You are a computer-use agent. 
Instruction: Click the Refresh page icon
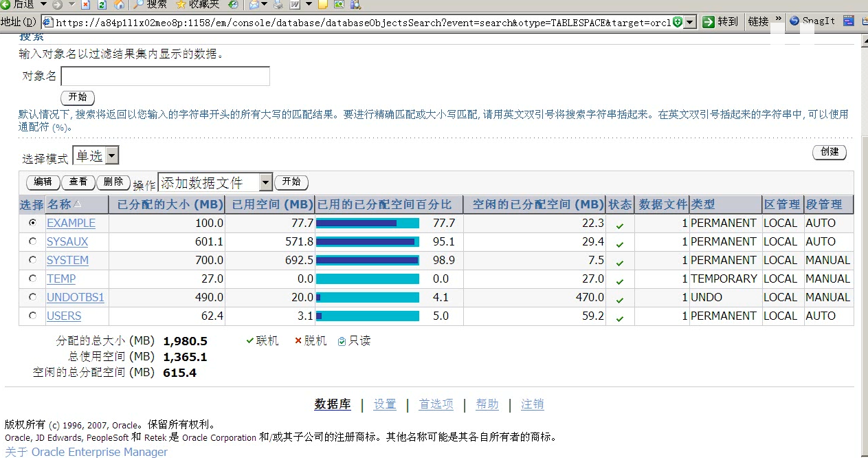coord(102,4)
